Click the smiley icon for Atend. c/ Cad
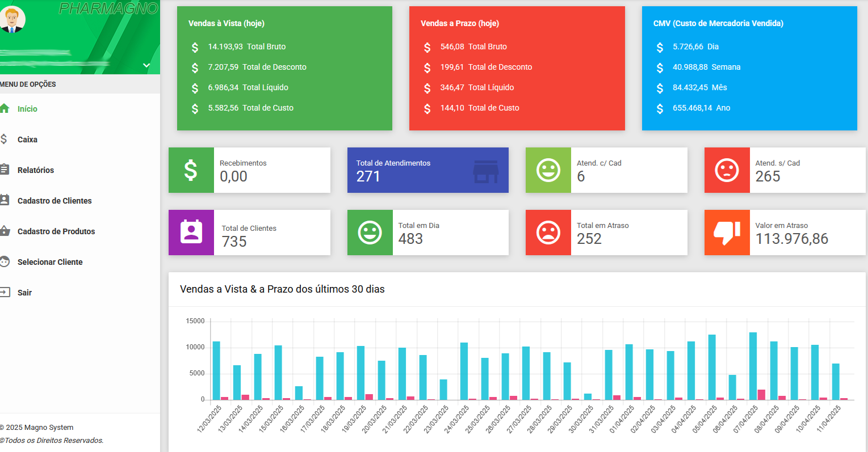Screen dimensions: 868x452 [x=548, y=170]
